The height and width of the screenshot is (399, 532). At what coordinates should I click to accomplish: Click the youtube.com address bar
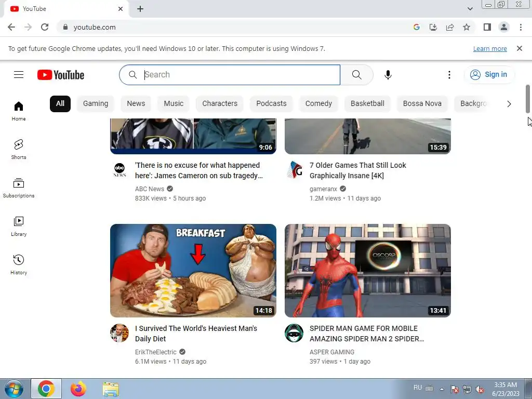click(x=234, y=27)
